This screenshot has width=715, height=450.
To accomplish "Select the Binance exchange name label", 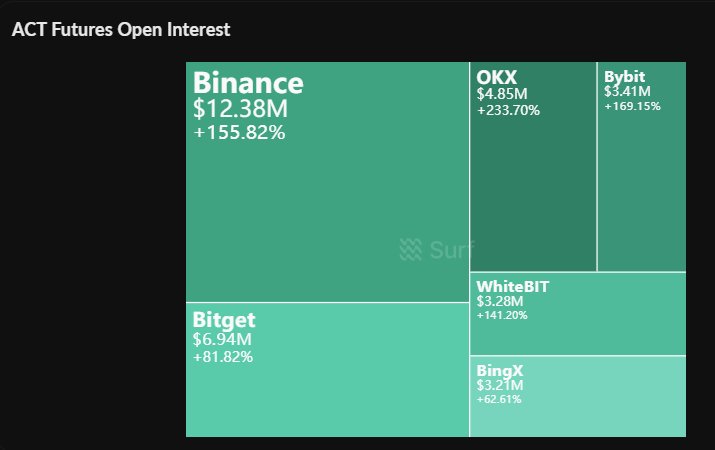I will click(247, 83).
